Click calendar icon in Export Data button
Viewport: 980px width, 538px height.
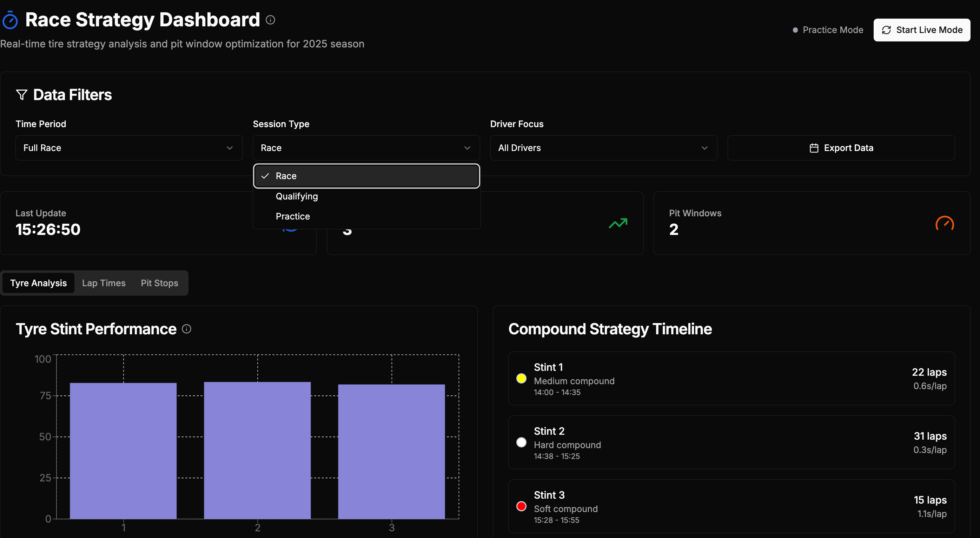814,148
